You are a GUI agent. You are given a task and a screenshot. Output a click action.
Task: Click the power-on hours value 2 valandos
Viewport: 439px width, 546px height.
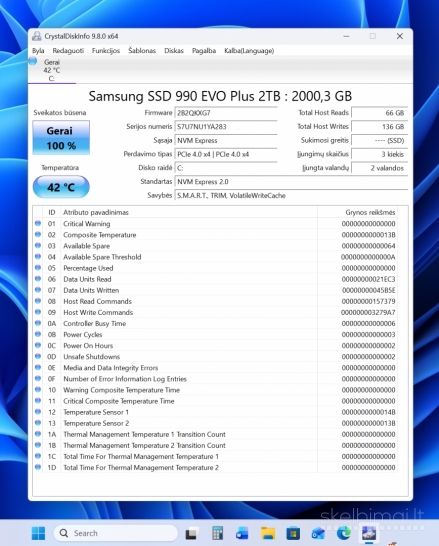pos(380,168)
